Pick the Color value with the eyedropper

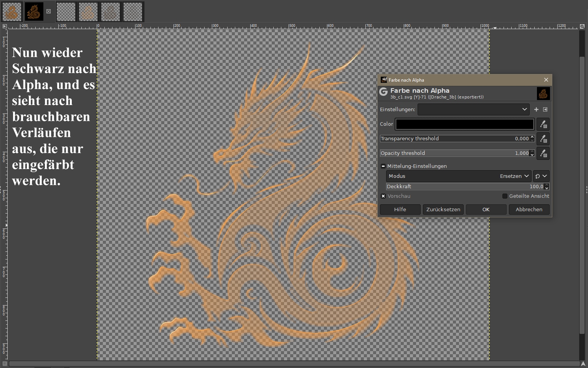click(543, 124)
